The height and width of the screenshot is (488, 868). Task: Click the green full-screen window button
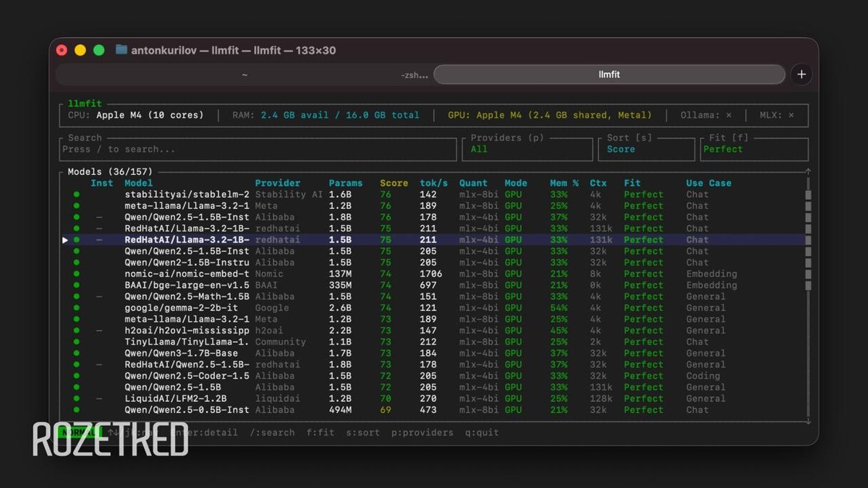click(99, 50)
